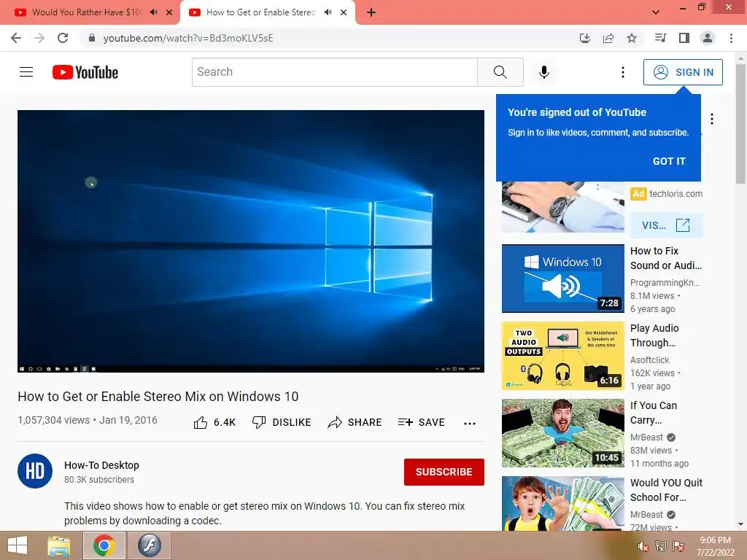Mute the 'How to Get or Enable Stereo' tab audio
The height and width of the screenshot is (560, 747).
coord(328,12)
